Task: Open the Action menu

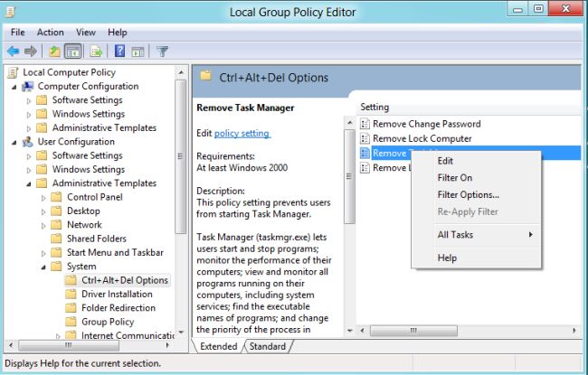Action: coord(51,33)
